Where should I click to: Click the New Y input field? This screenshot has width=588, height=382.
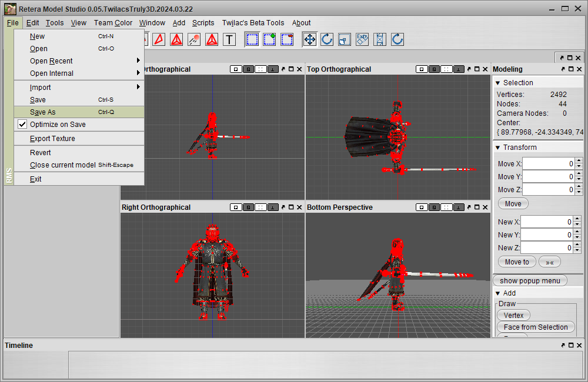[x=547, y=235]
